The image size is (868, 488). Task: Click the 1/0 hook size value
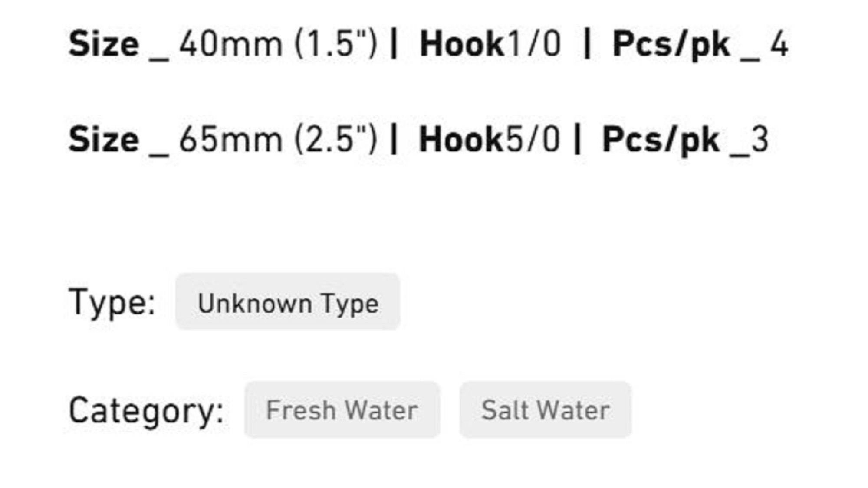click(534, 44)
